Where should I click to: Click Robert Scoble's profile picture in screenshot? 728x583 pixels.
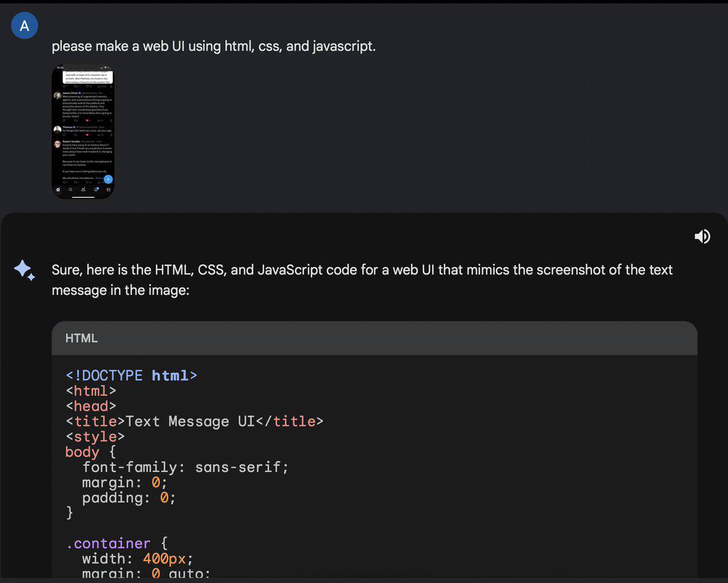point(58,144)
